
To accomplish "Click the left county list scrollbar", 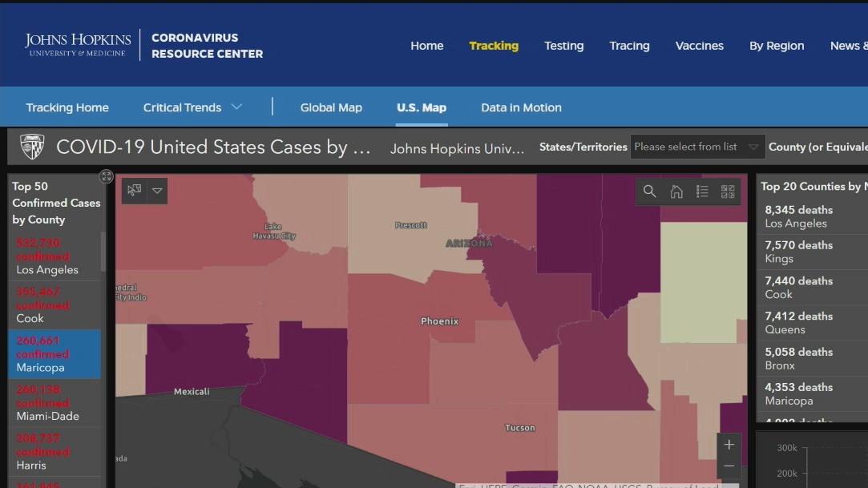I will tap(103, 252).
